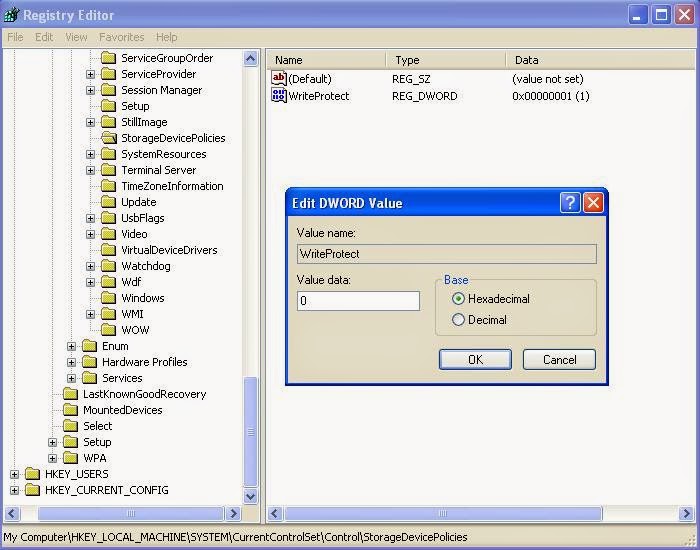Click the values pane horizontal scrollbar thumb

[x=443, y=513]
